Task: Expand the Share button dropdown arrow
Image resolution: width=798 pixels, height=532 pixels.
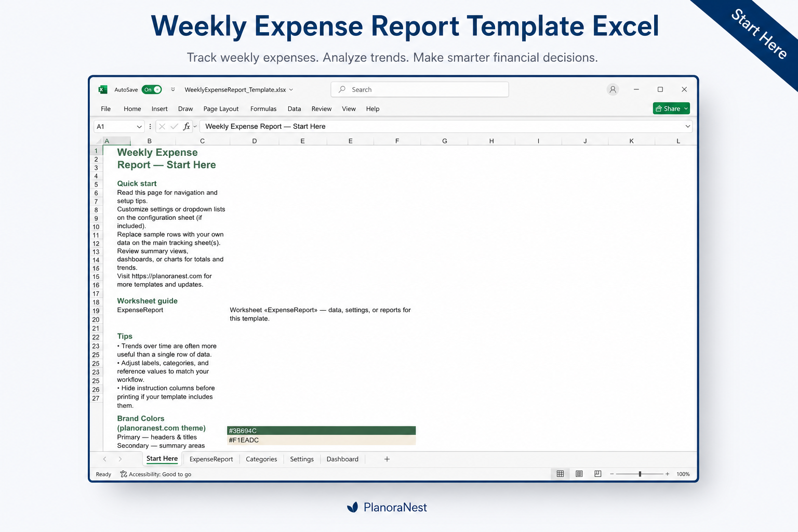Action: [x=686, y=108]
